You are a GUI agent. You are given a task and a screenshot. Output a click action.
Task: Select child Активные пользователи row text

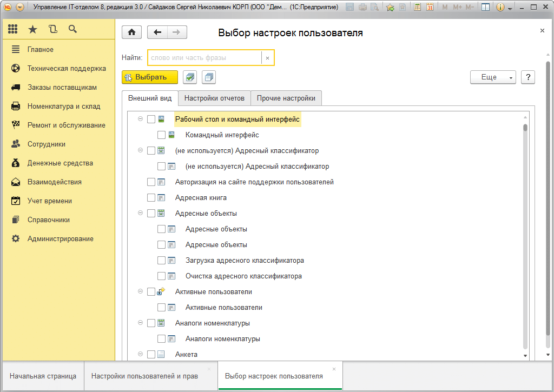click(x=224, y=308)
